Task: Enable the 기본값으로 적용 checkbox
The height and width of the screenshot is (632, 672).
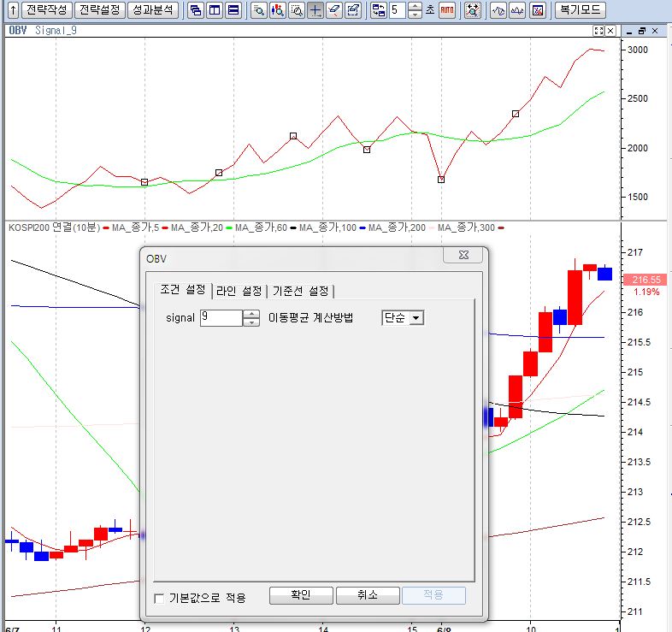Action: click(x=159, y=598)
